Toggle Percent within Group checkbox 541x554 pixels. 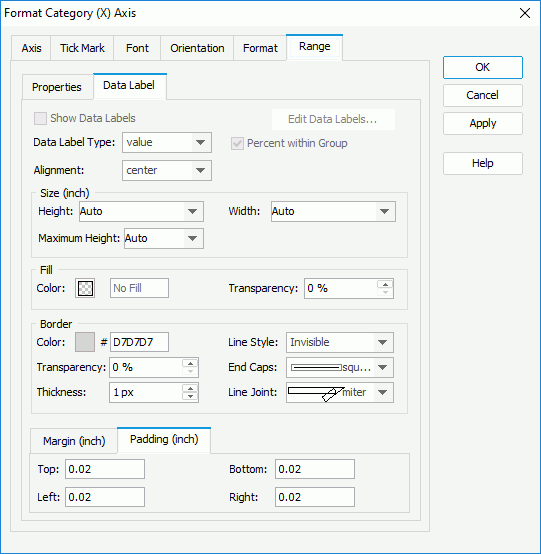(237, 143)
